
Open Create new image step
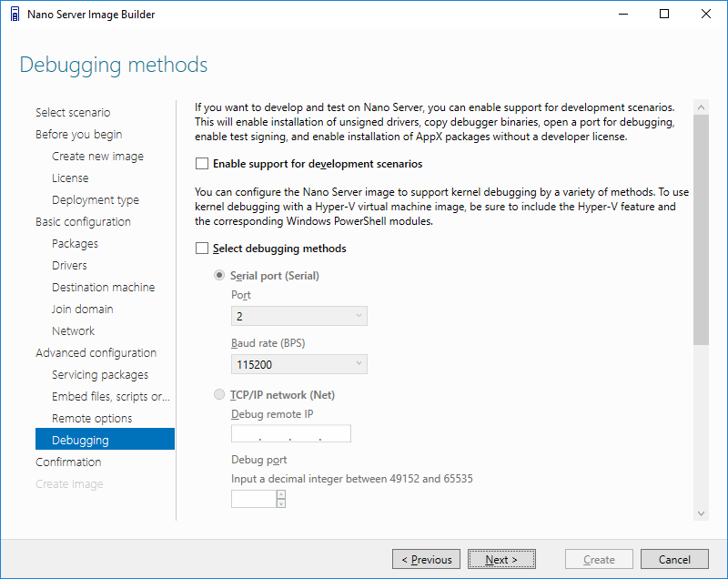click(97, 156)
